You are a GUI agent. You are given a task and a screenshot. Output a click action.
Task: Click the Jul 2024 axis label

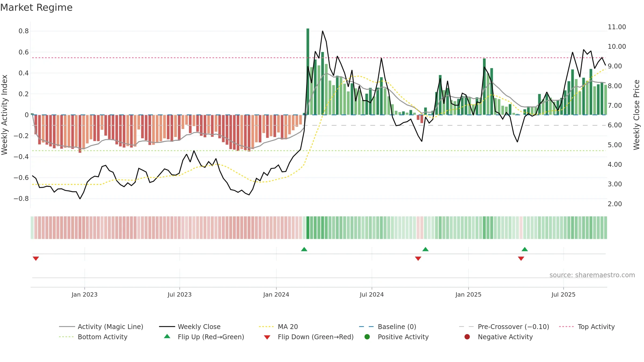point(372,295)
